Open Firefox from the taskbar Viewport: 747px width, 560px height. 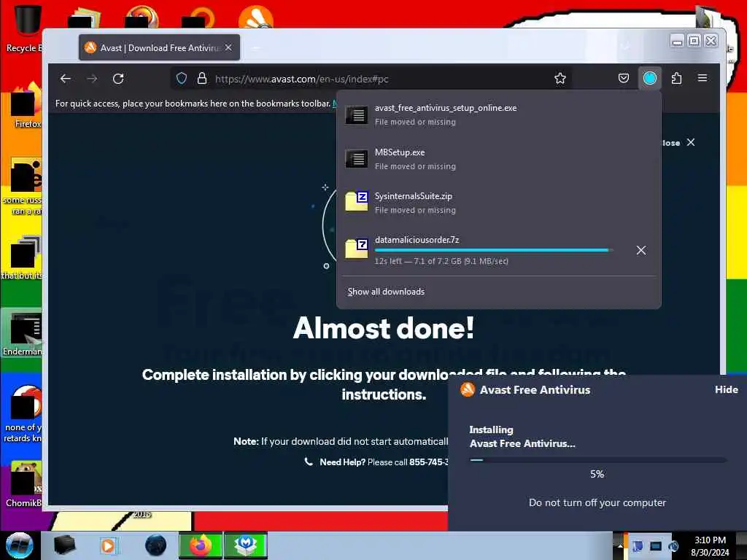point(201,545)
